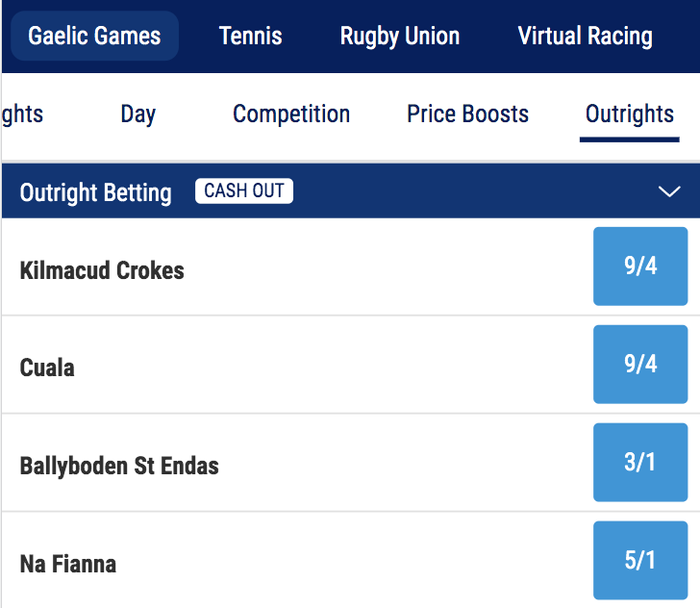
Task: Switch to the Tennis sport tab
Action: (x=251, y=37)
